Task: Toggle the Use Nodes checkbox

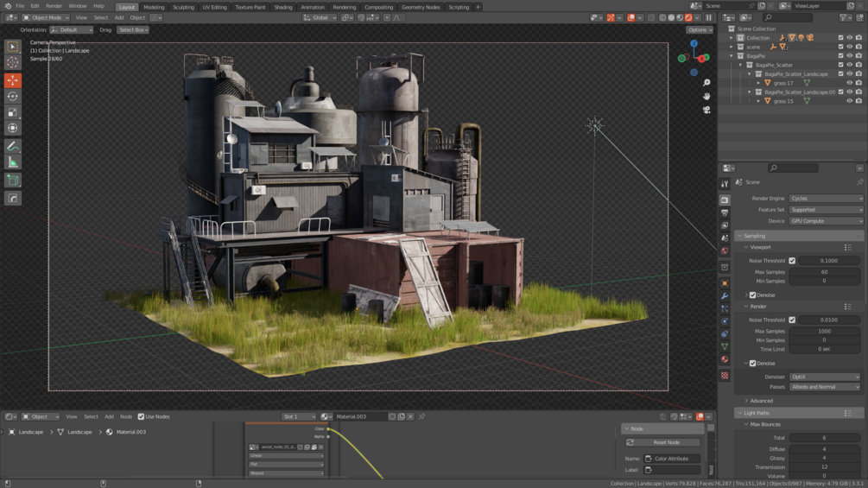Action: [142, 417]
